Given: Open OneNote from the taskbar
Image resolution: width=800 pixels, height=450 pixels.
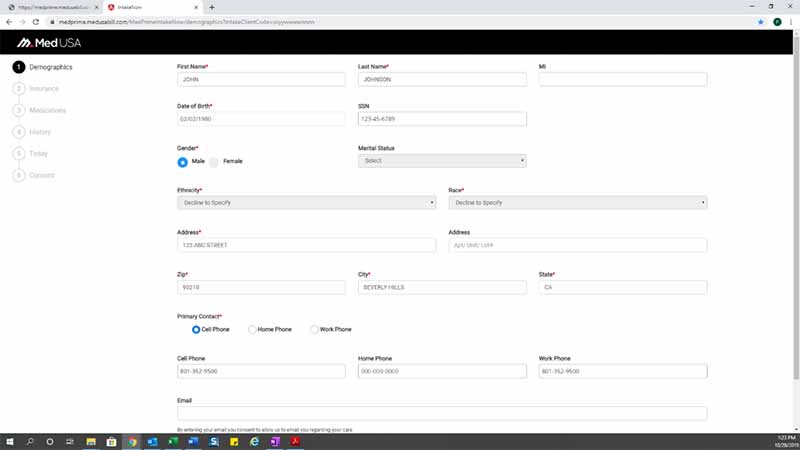Looking at the screenshot, I should pyautogui.click(x=275, y=442).
